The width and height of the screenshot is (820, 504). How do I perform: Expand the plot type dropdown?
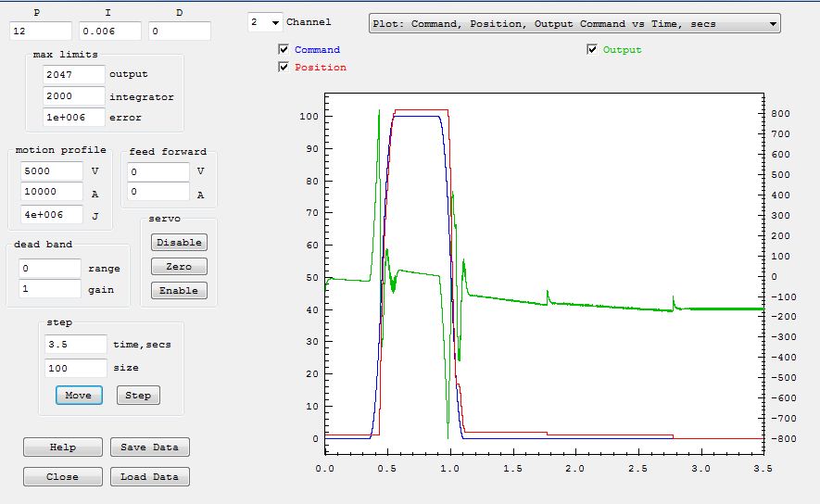pos(574,23)
